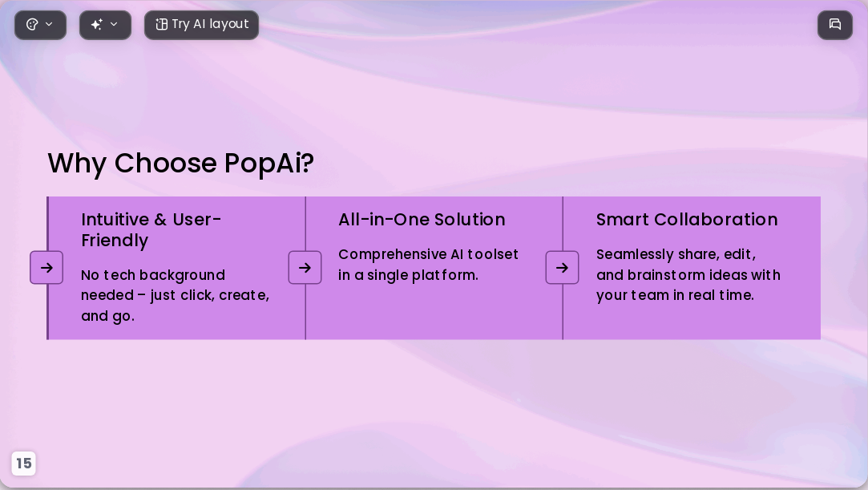
Task: Click the Try AI layout button
Action: point(201,25)
